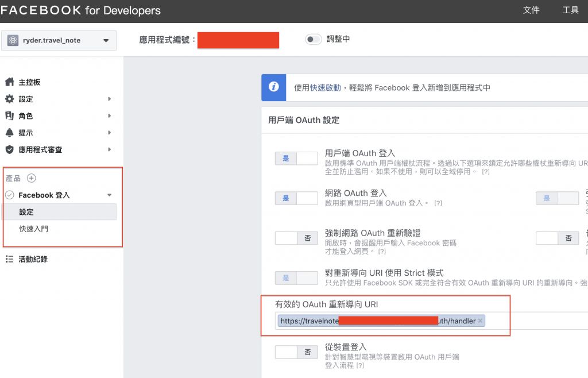This screenshot has width=588, height=378.
Task: Open 主控板 dashboard
Action: click(x=29, y=82)
